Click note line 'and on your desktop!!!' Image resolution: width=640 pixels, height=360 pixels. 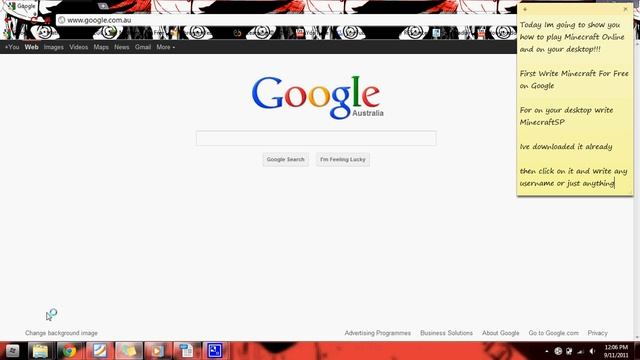pyautogui.click(x=560, y=49)
